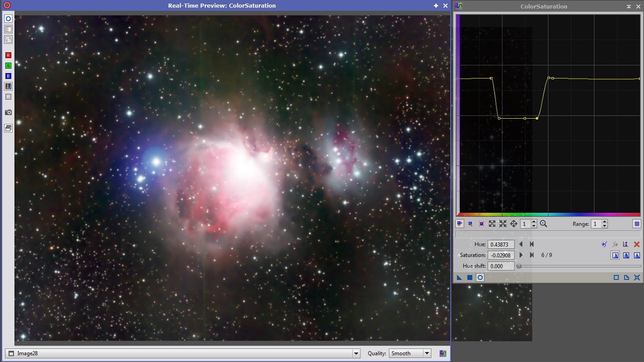Select cubic spline interpolation button

click(626, 255)
